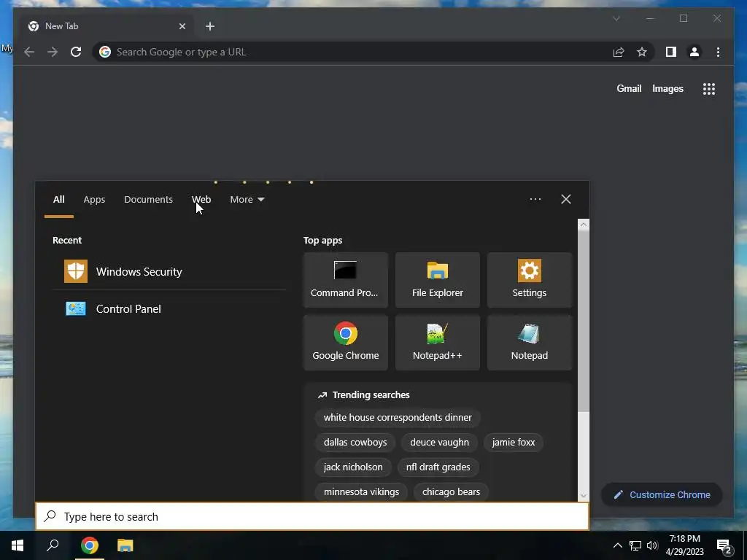
Task: Open a new Chrome tab with plus
Action: pos(210,26)
